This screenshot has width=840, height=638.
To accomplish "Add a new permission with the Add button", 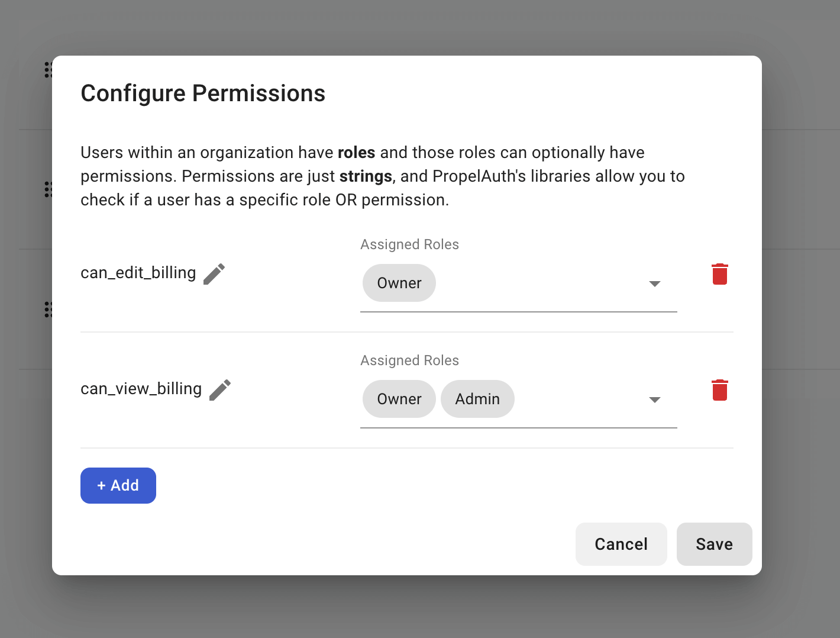I will pyautogui.click(x=118, y=485).
